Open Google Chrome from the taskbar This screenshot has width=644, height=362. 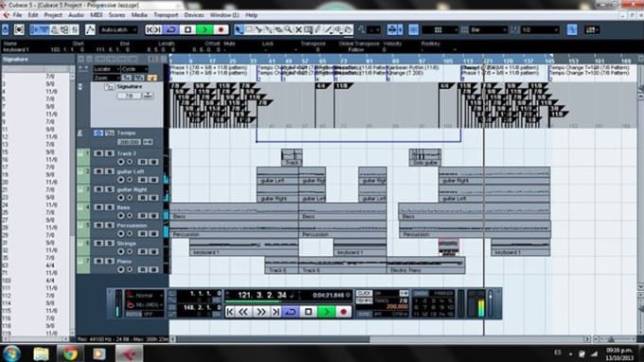coord(70,353)
